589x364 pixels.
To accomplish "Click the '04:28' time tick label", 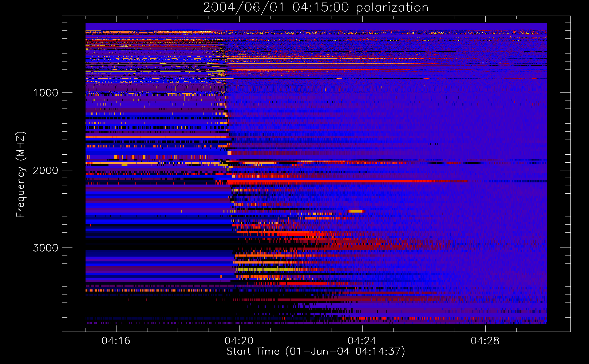I will point(485,341).
